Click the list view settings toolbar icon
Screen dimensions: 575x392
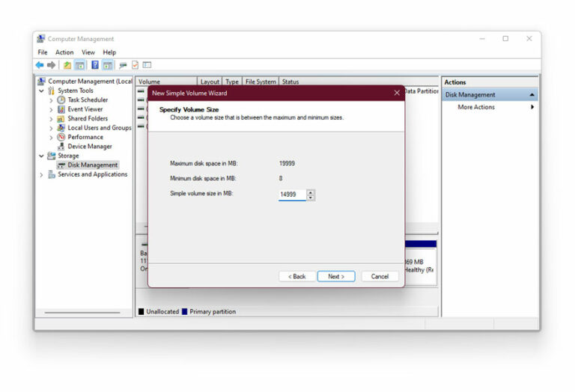147,65
